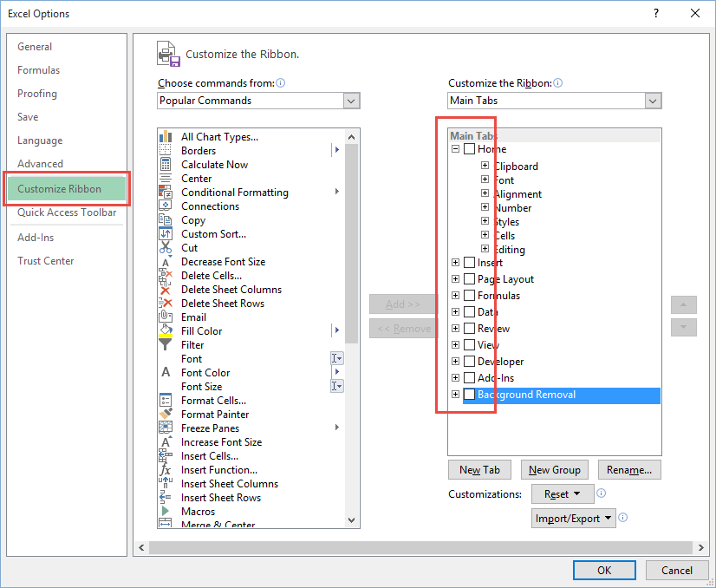Open the Choose commands from dropdown
This screenshot has width=716, height=588.
point(351,101)
